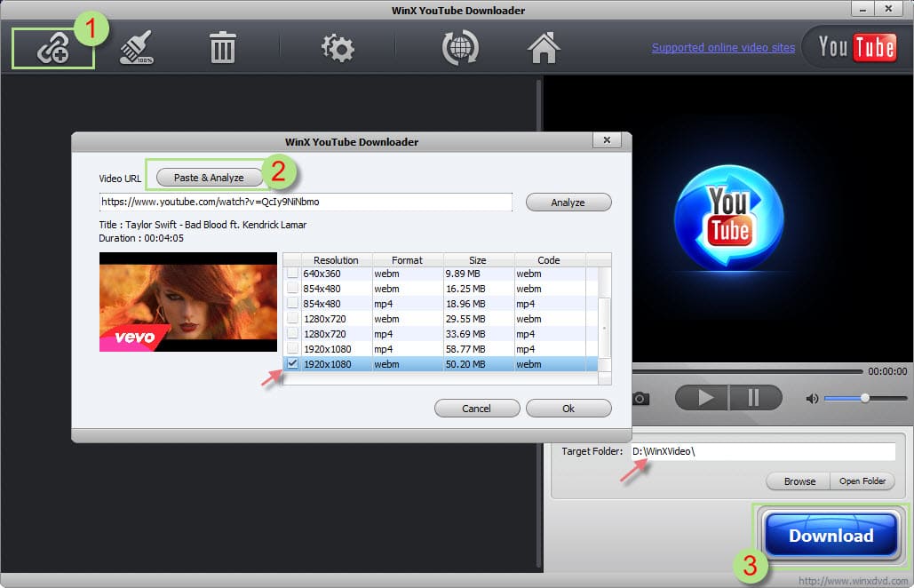Click the globe update check icon

click(x=460, y=48)
